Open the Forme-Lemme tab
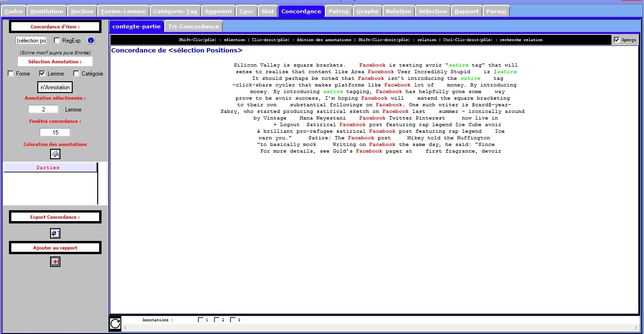The width and height of the screenshot is (644, 334). (x=124, y=11)
